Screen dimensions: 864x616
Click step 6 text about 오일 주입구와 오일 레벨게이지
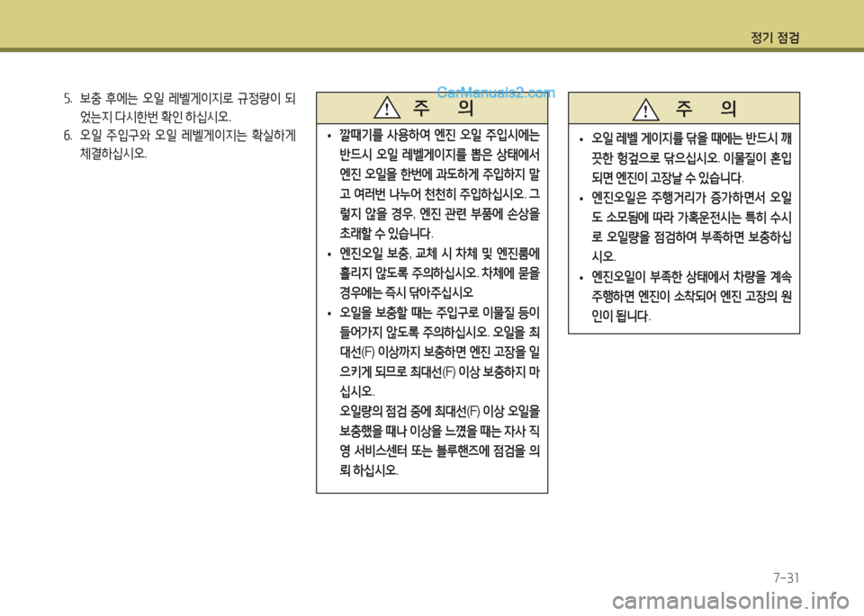(180, 144)
